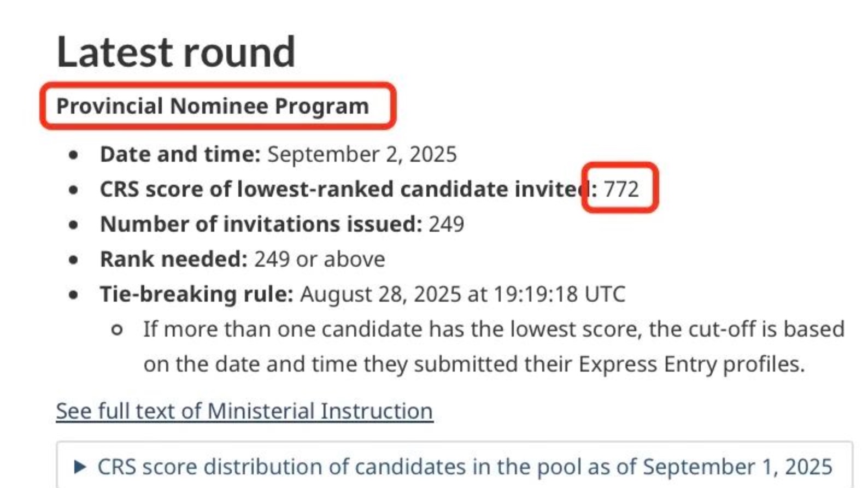868x488 pixels.
Task: Select the August 28, 2025 at 19:19:18 UTC timestamp
Action: (x=462, y=294)
